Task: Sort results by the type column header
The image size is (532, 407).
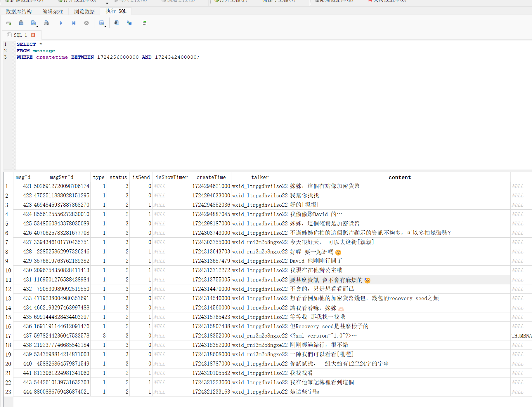Action: click(x=99, y=177)
